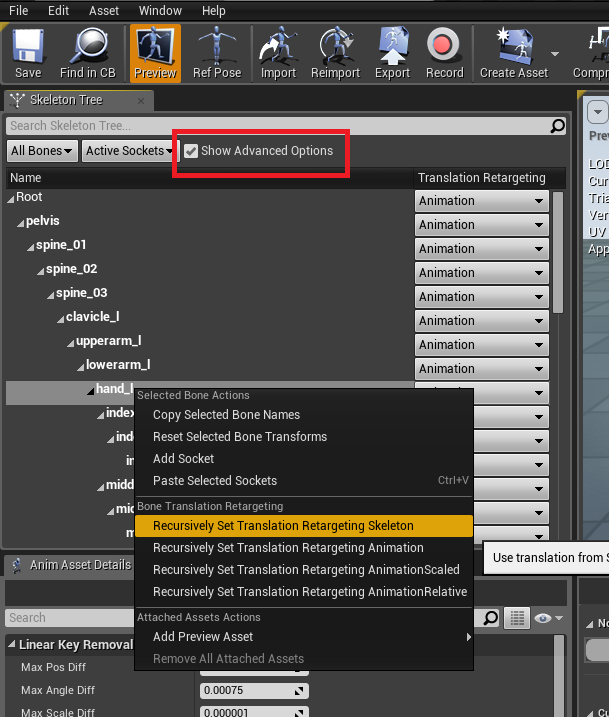Collapse the pelvis bone node
Screen dimensions: 609x717
click(21, 224)
